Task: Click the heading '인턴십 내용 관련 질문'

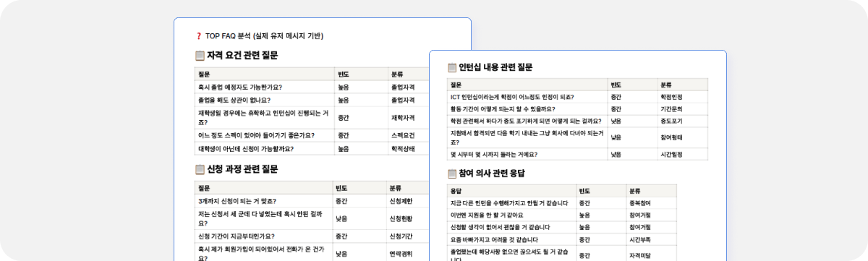Action: tap(495, 67)
